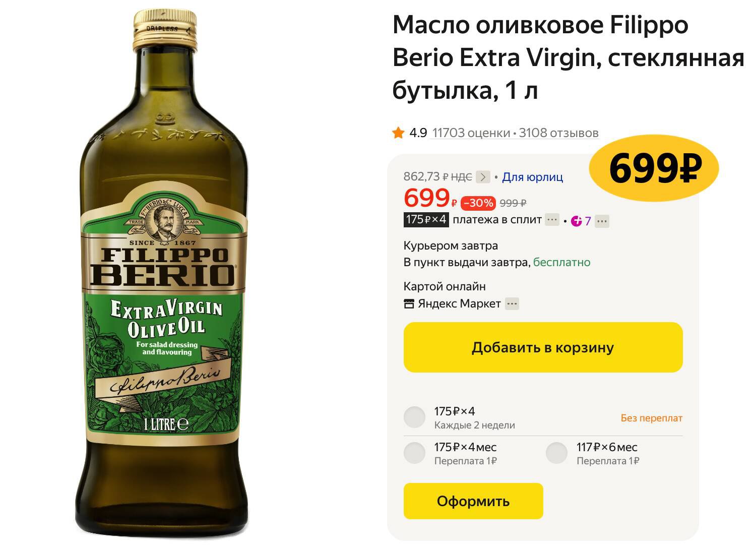Open the Для юрлиц section
Viewport: 756px width, 551px height.
tap(533, 176)
